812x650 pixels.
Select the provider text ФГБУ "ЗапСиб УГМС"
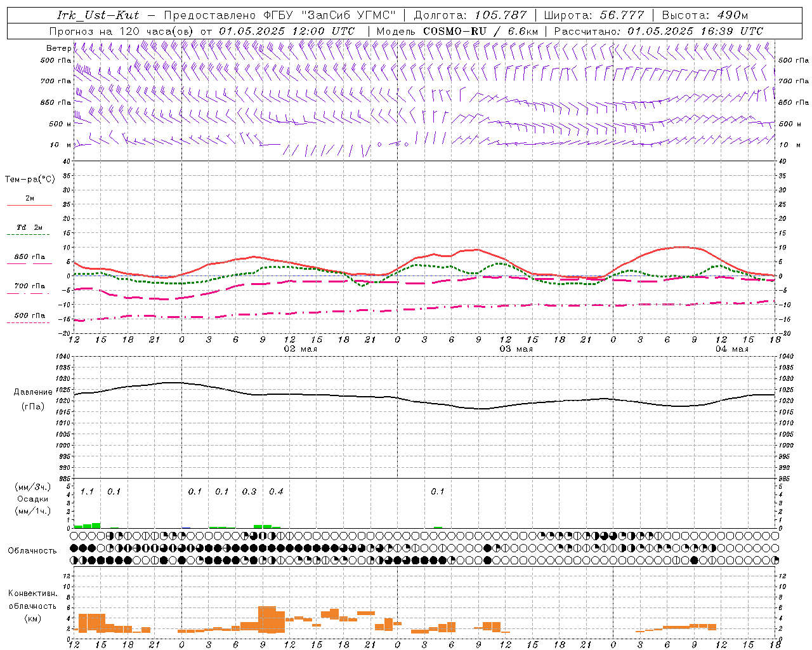(331, 15)
